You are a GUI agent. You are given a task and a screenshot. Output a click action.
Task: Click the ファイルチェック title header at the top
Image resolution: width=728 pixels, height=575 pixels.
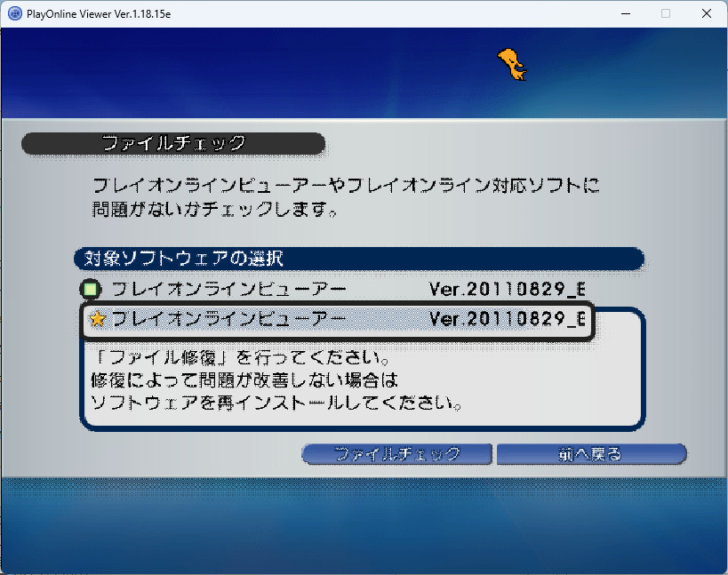point(173,143)
